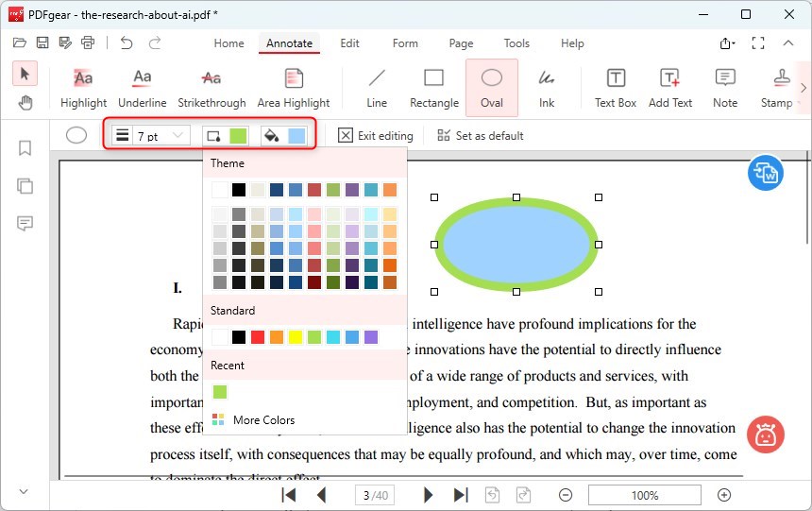Open the Home tab
This screenshot has width=812, height=511.
[228, 43]
